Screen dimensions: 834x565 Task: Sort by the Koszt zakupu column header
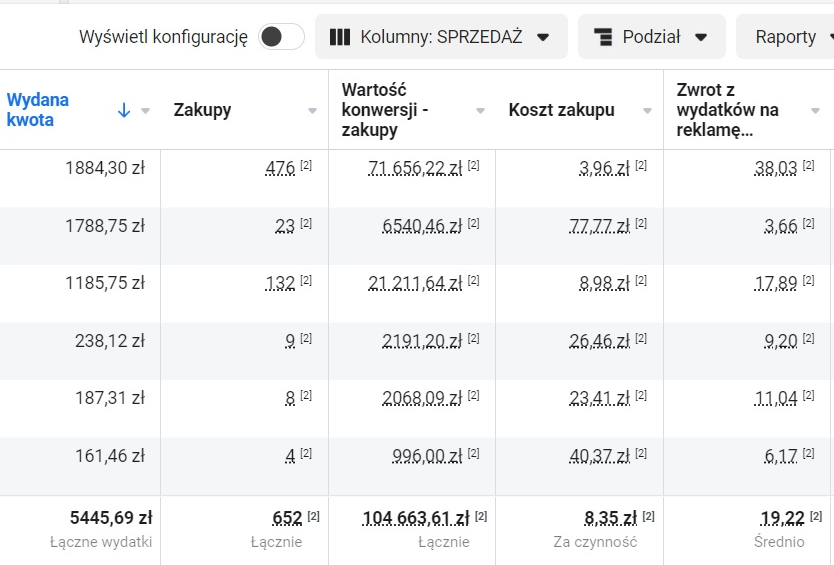click(x=561, y=110)
